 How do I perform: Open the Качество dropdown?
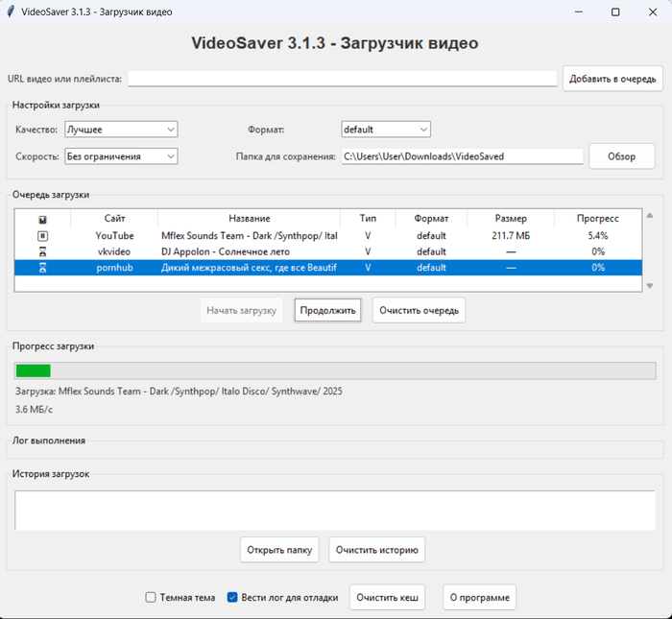tap(121, 130)
